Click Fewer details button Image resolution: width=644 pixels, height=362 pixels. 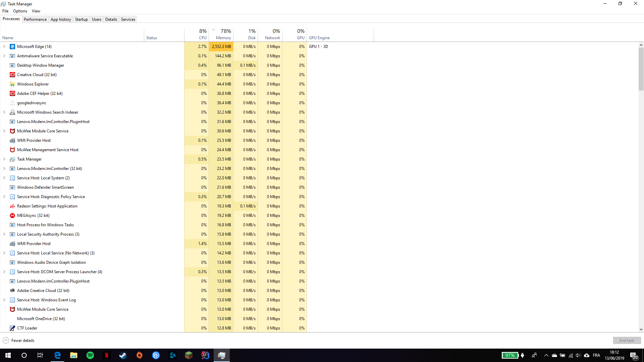click(19, 341)
